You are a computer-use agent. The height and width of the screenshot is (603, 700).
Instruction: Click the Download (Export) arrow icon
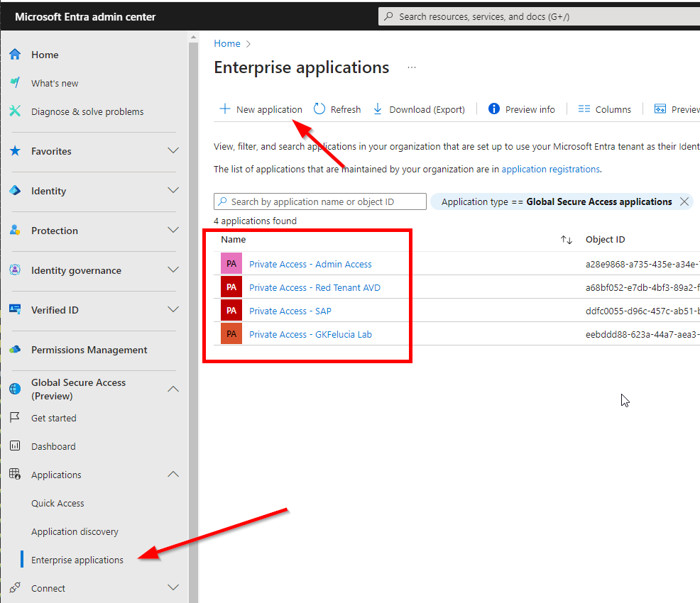(378, 109)
